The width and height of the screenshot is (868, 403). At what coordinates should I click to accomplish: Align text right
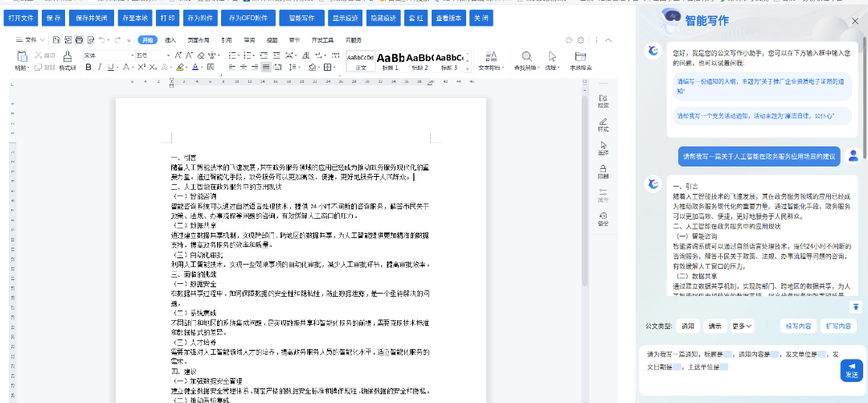tap(255, 67)
